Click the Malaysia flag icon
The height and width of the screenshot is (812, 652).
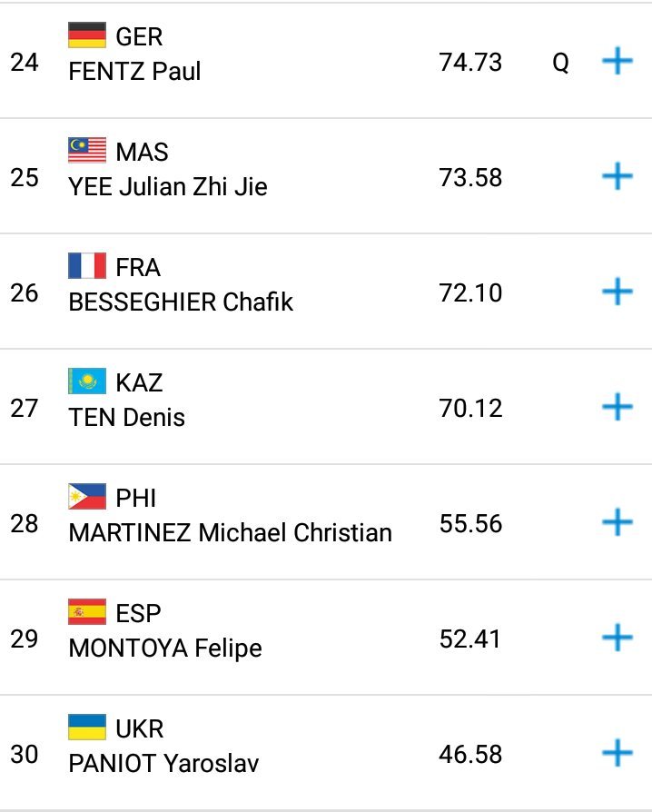87,151
